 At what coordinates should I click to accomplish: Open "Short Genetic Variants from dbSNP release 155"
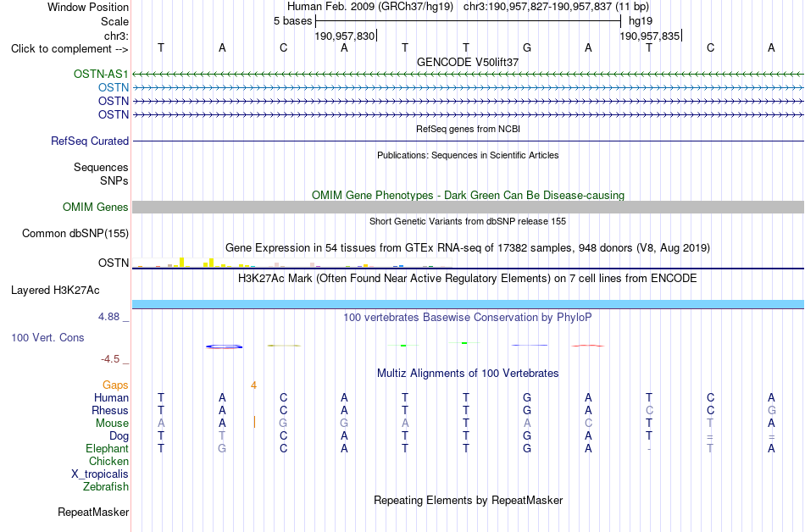pyautogui.click(x=468, y=221)
